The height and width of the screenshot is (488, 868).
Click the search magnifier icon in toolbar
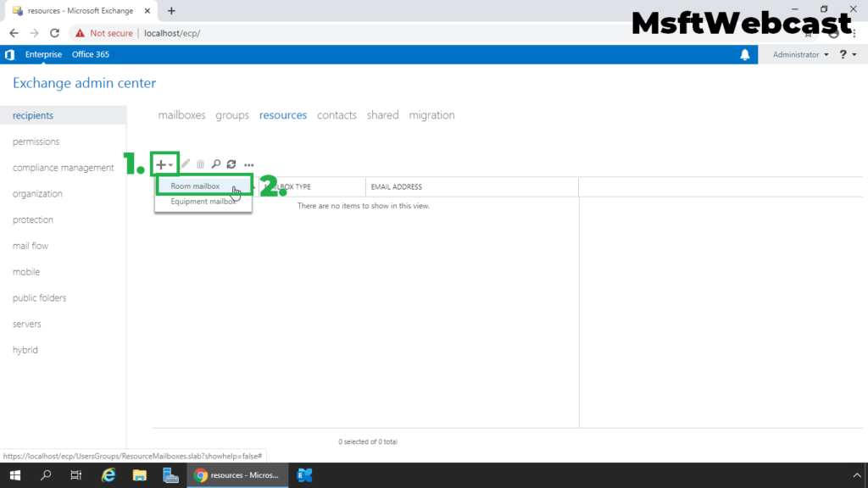pyautogui.click(x=216, y=164)
